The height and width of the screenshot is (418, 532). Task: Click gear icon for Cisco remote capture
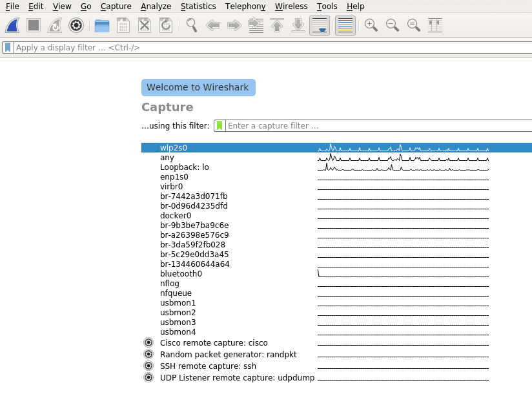click(x=148, y=342)
